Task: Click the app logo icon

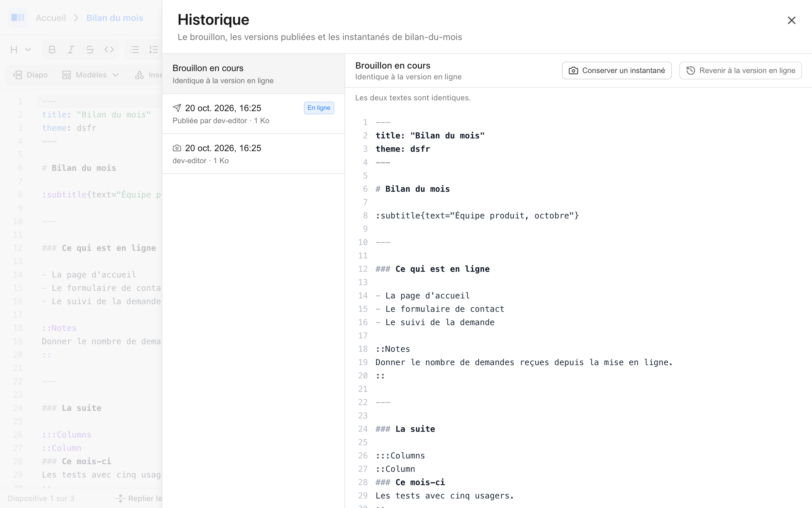Action: pyautogui.click(x=18, y=17)
